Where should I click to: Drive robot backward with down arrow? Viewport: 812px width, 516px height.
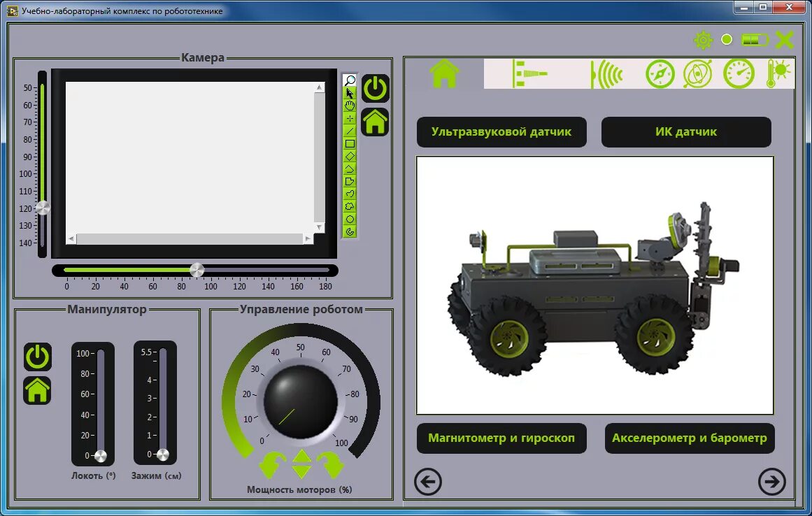[x=301, y=472]
